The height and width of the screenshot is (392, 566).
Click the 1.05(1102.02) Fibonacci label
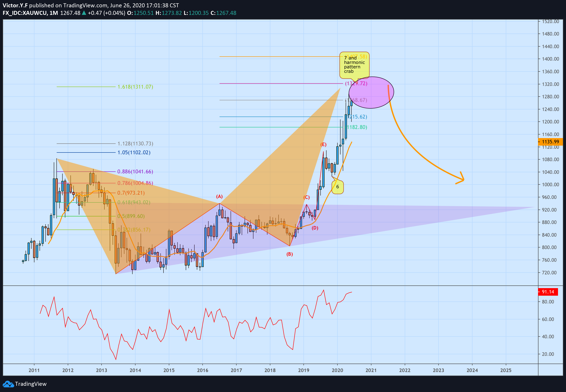[134, 152]
